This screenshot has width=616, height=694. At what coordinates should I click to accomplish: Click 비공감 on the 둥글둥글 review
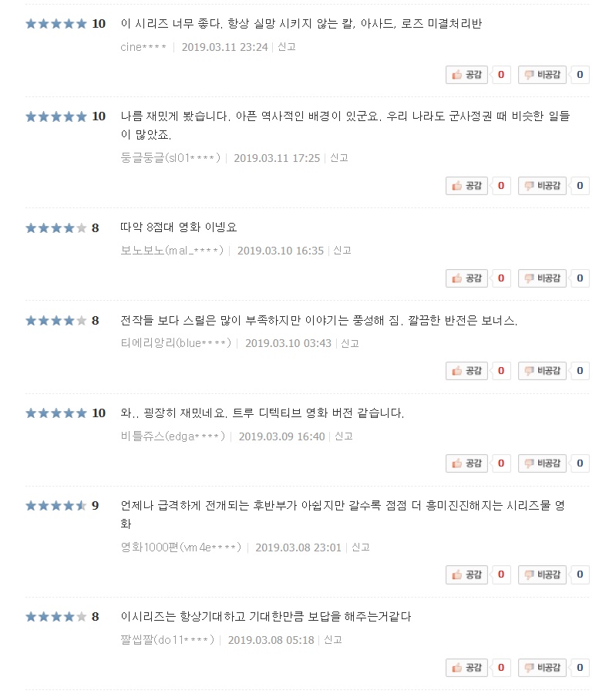click(542, 186)
